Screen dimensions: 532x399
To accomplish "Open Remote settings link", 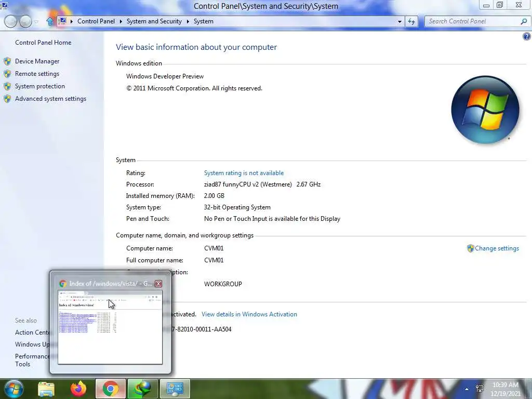I will tap(37, 74).
